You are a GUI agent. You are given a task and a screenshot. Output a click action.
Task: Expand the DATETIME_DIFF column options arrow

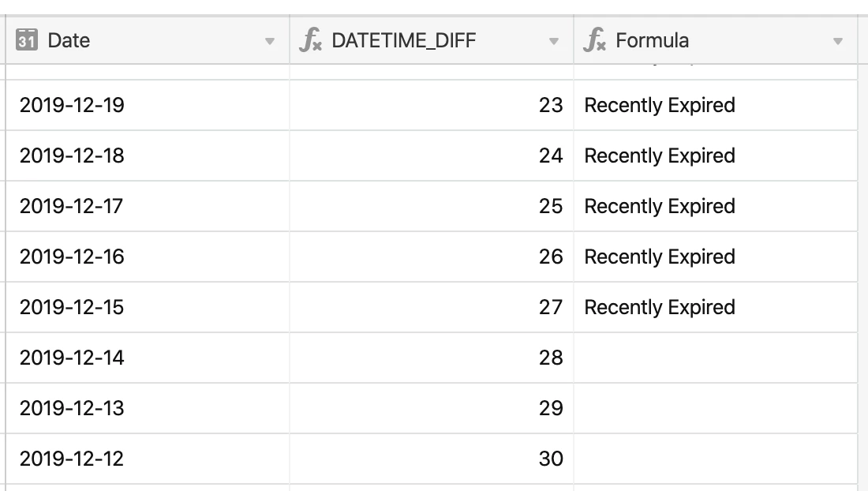click(554, 41)
